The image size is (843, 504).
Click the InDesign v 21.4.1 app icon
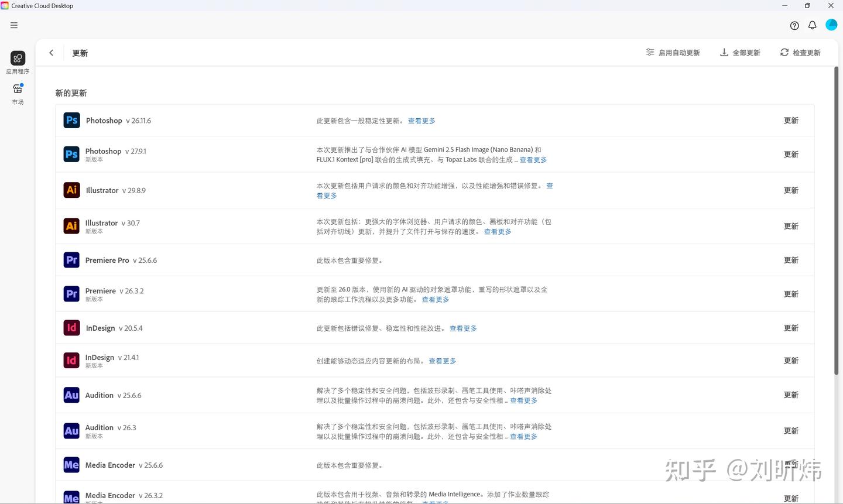pos(71,361)
